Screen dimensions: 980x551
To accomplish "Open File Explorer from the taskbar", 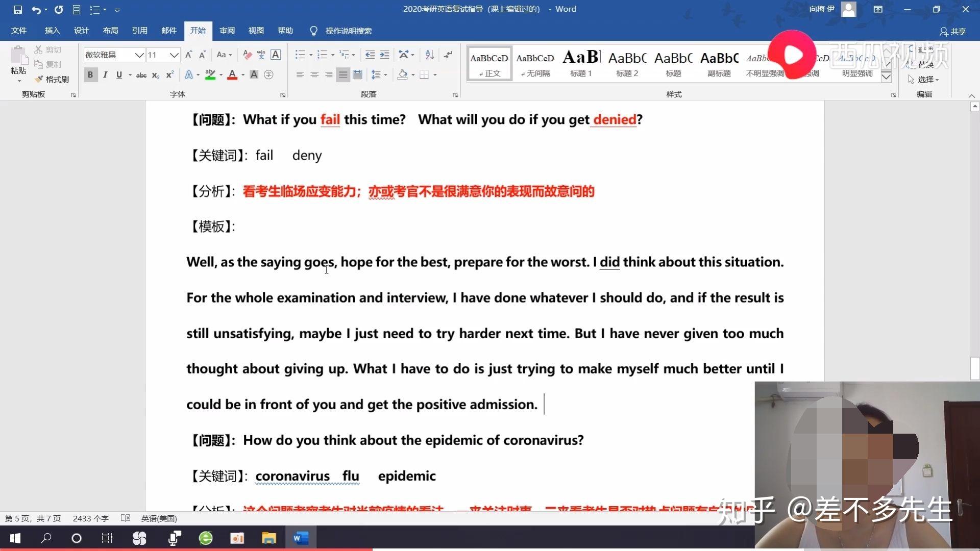I will pos(268,538).
